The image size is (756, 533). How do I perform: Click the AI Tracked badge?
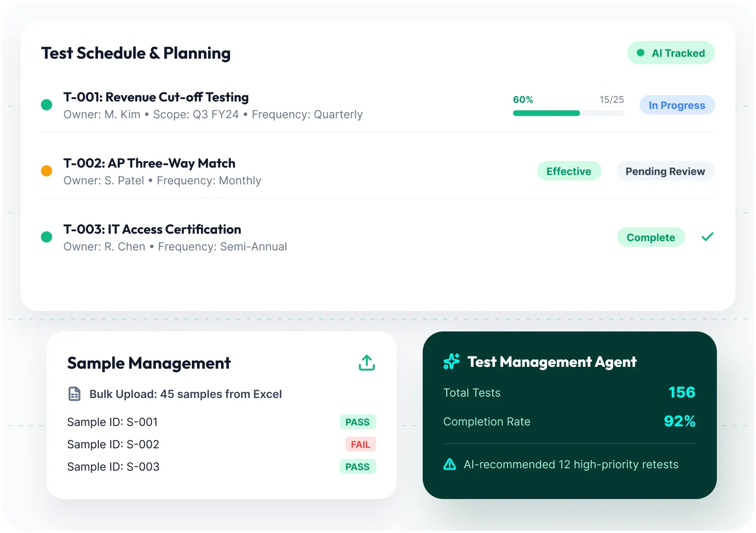pyautogui.click(x=671, y=53)
